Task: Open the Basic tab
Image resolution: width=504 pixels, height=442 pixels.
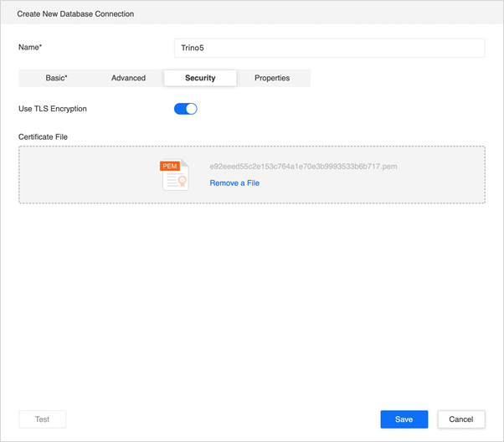Action: (x=56, y=78)
